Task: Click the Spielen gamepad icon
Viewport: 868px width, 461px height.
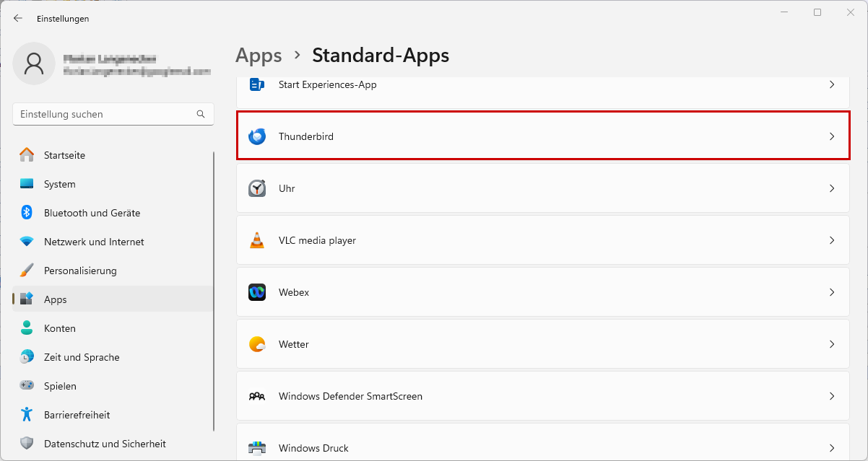Action: click(27, 386)
